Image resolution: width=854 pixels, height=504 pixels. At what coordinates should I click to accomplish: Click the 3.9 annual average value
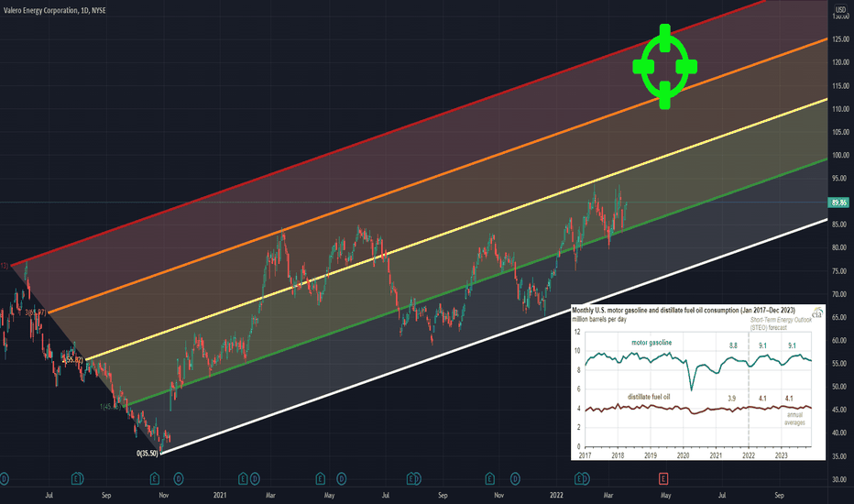[732, 399]
